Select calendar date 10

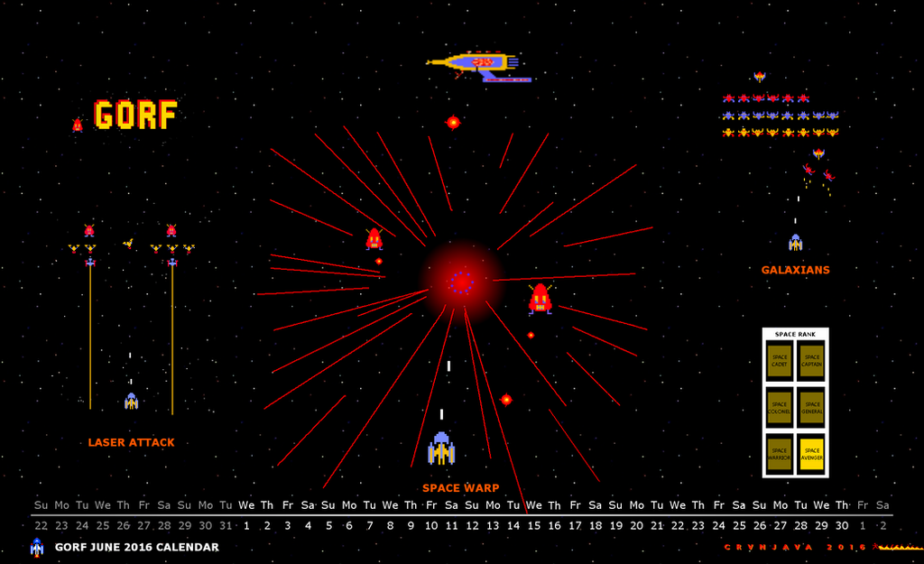point(431,526)
